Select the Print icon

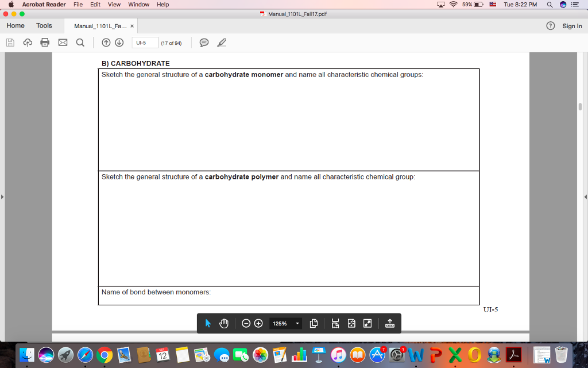[45, 42]
